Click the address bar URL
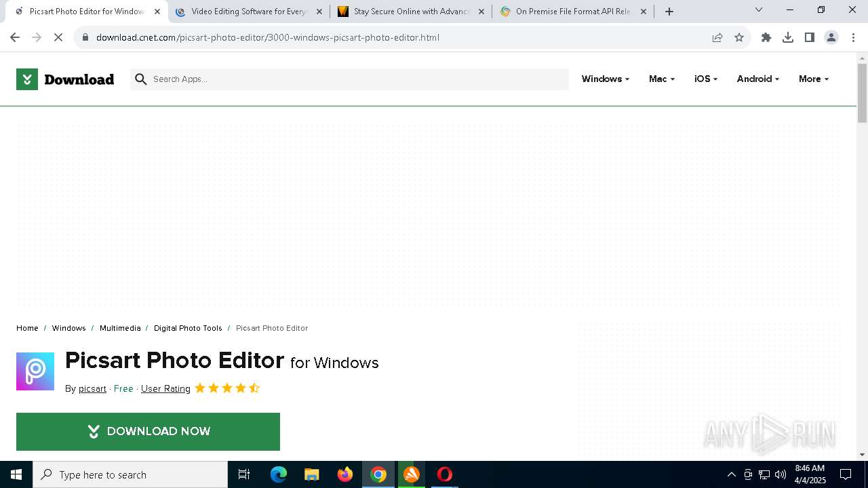 tap(268, 37)
